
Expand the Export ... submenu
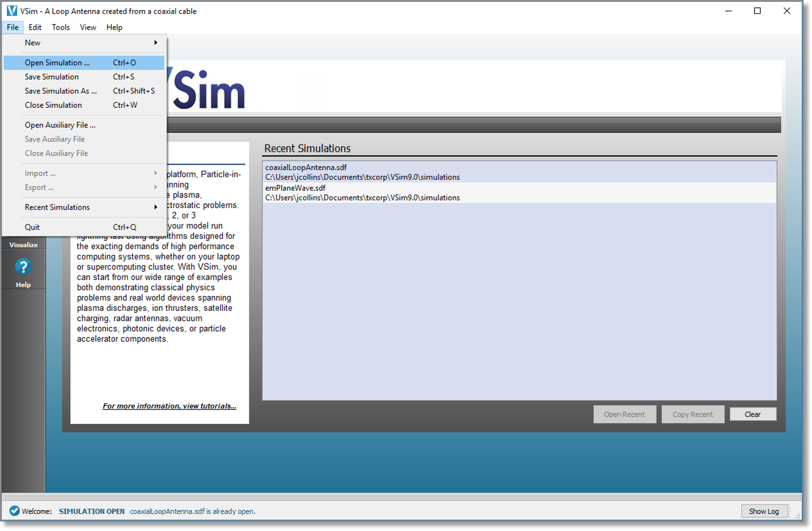[84, 187]
